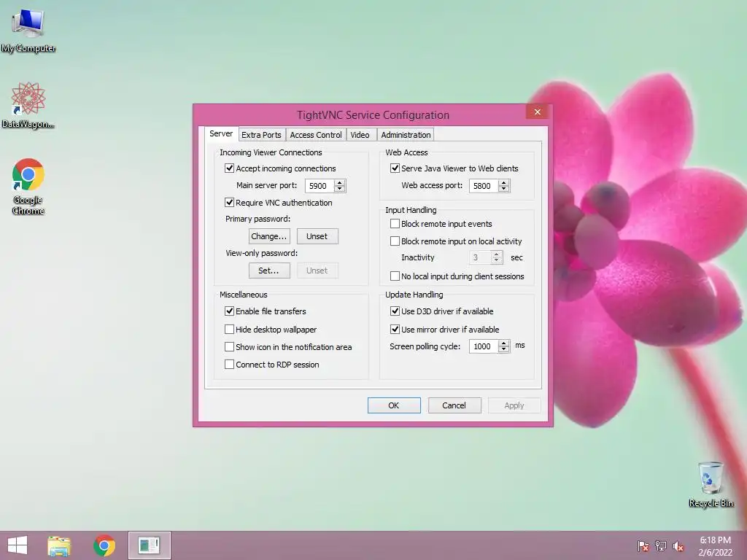The height and width of the screenshot is (560, 747).
Task: Toggle Use D3D driver if available
Action: 395,311
